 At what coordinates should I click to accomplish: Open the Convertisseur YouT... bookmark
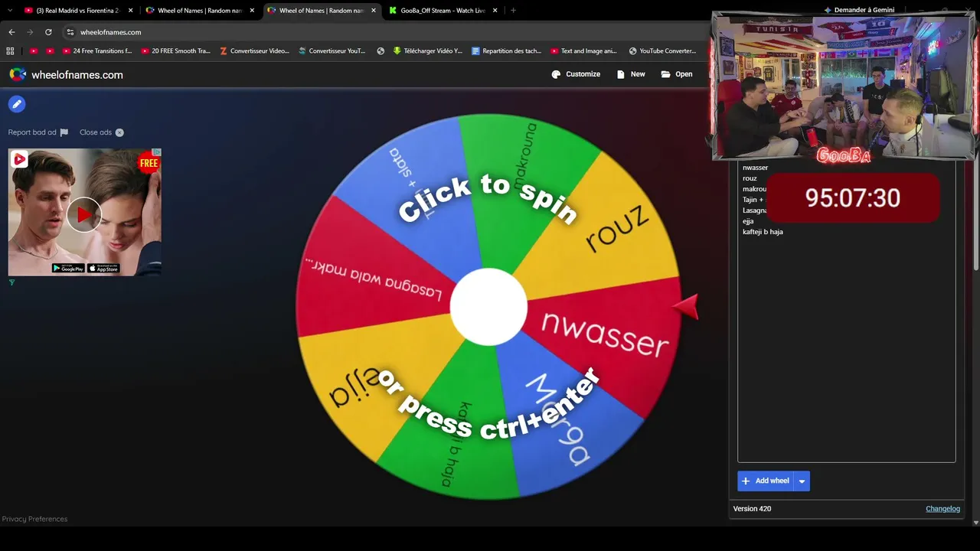[x=332, y=51]
